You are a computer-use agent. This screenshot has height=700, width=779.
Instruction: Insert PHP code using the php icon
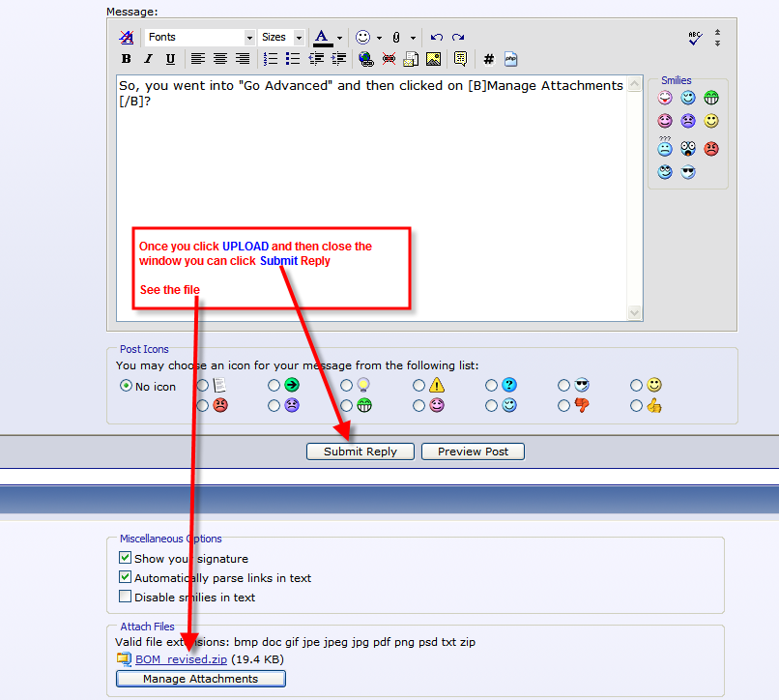click(510, 59)
